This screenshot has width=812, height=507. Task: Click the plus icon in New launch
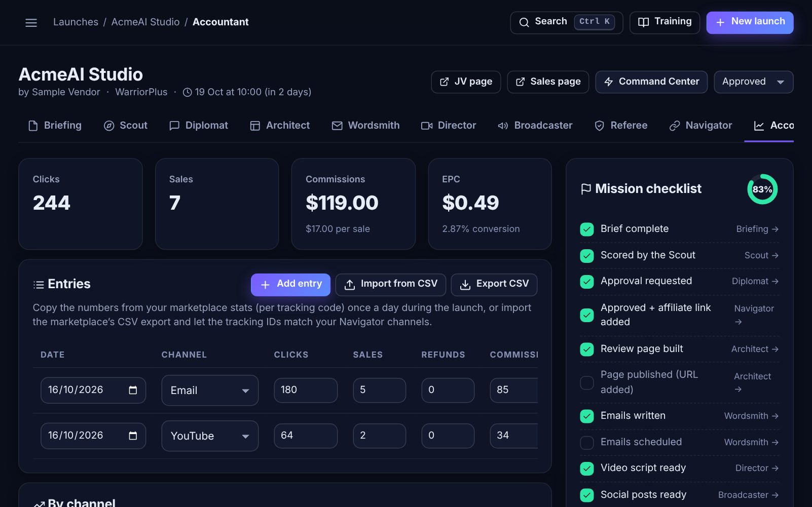point(720,22)
